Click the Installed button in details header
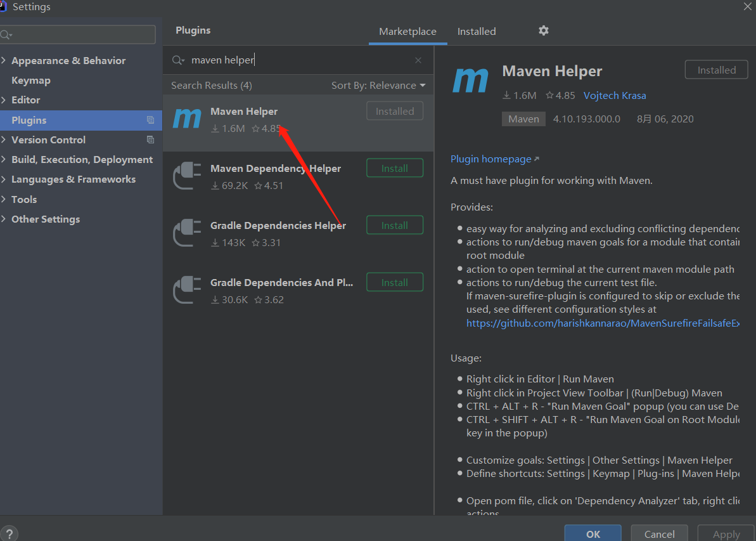The width and height of the screenshot is (756, 541). click(717, 70)
